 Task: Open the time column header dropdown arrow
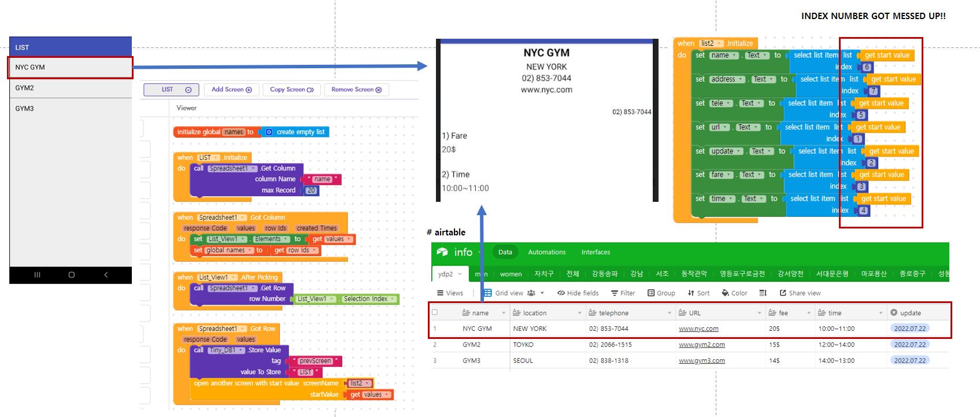coord(881,313)
